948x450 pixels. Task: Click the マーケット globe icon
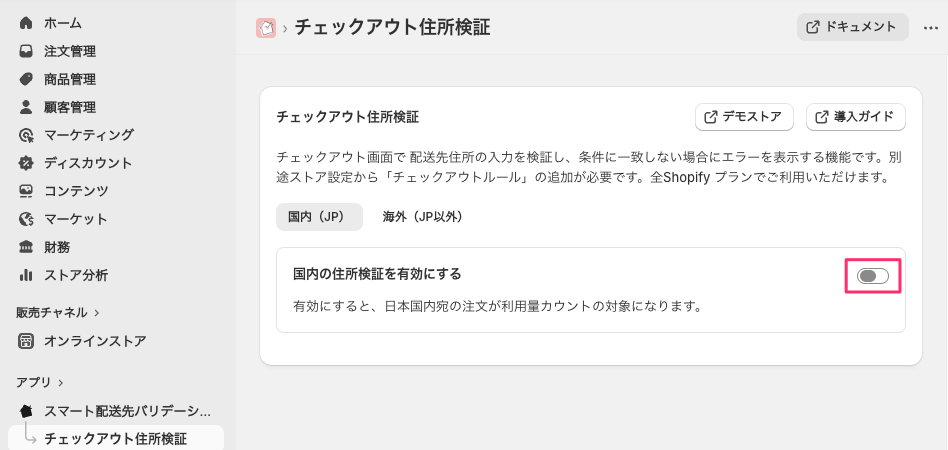pyautogui.click(x=26, y=219)
